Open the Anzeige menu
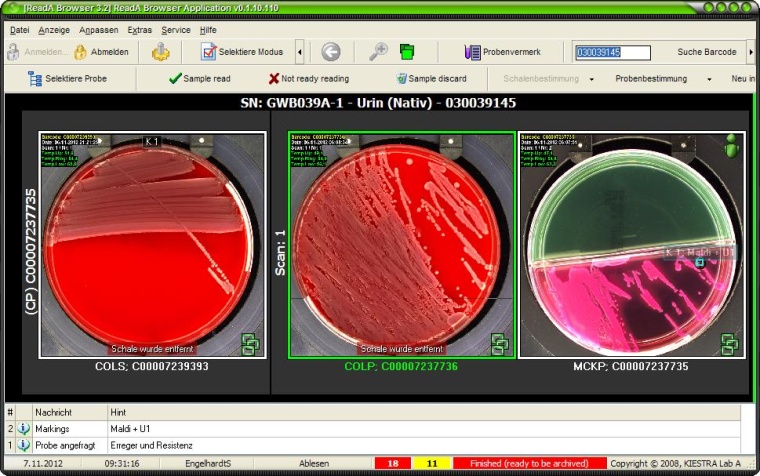The height and width of the screenshot is (476, 760). [54, 30]
